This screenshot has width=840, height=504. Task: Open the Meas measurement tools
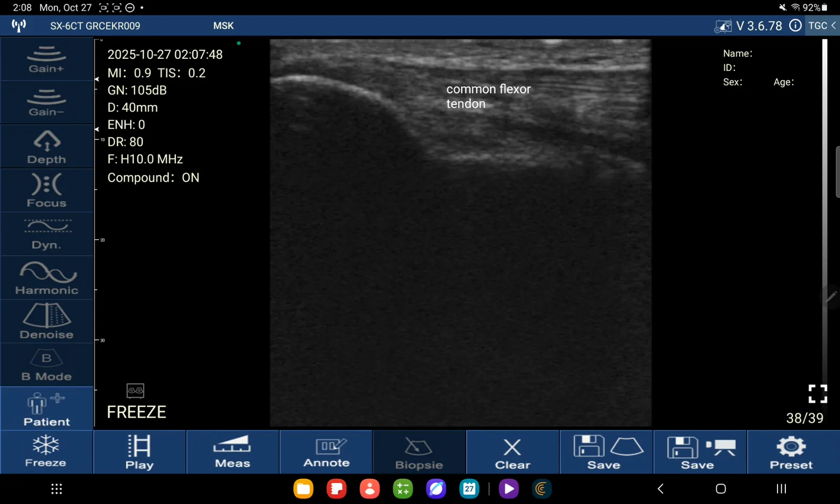pos(233,452)
